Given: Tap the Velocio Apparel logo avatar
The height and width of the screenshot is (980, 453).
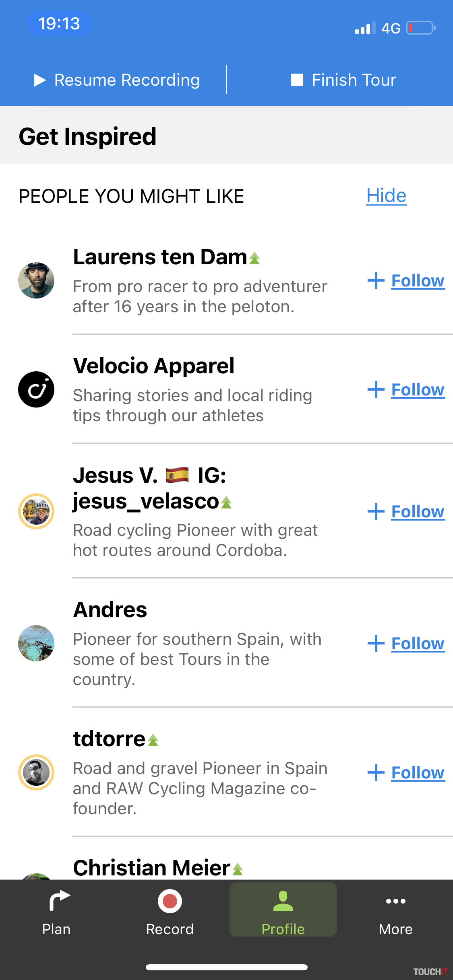Looking at the screenshot, I should (36, 389).
